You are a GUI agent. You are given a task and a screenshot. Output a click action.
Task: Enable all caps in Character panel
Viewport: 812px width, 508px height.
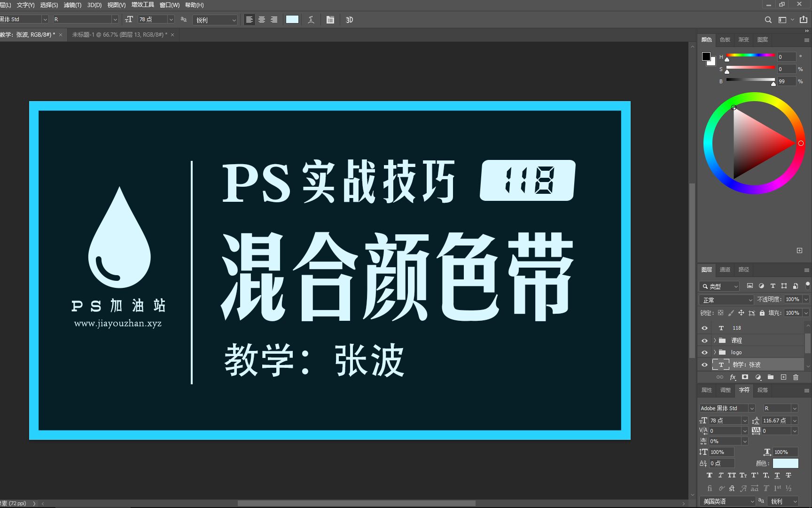[x=732, y=476]
